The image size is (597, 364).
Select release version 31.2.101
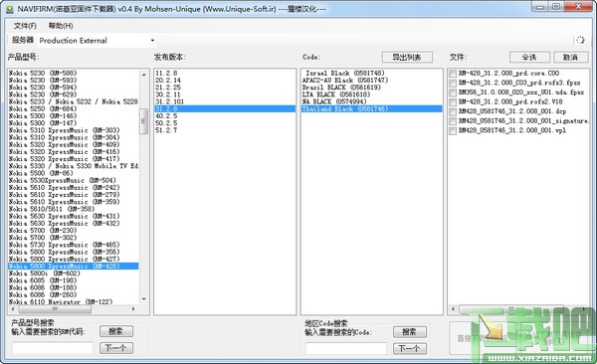click(225, 101)
